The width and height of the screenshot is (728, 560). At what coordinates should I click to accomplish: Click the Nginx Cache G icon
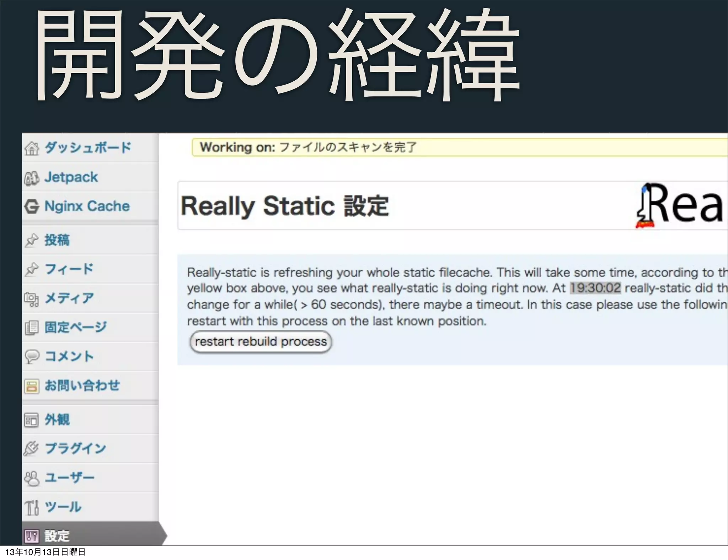tap(32, 206)
